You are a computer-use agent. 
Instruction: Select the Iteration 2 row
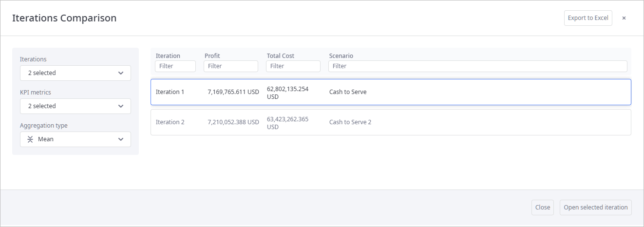(391, 122)
